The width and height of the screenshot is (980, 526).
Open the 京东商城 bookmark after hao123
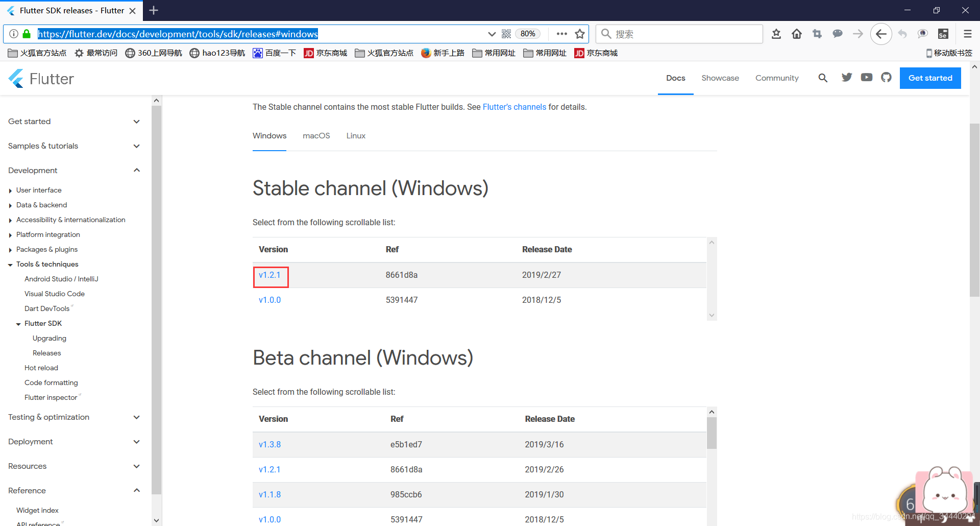click(x=325, y=53)
